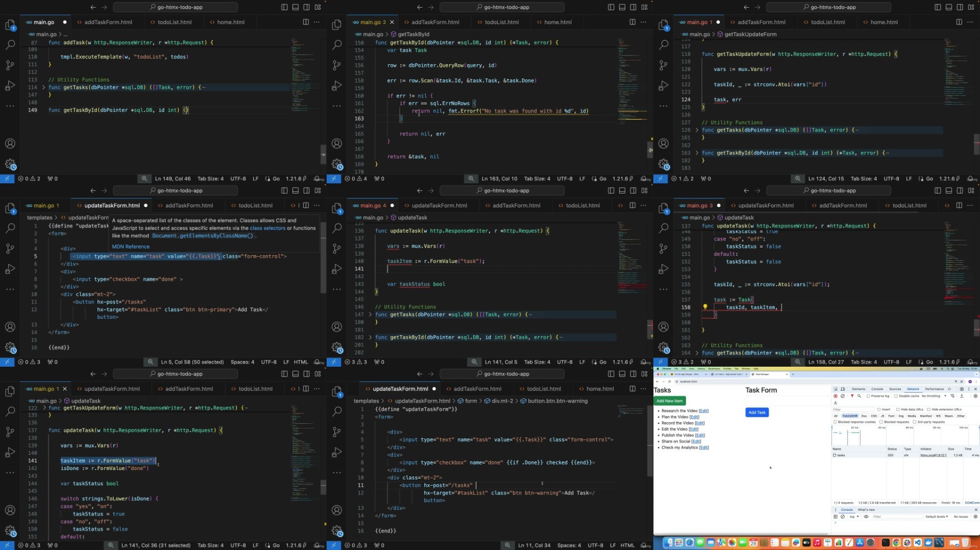Check Hide data URLs
This screenshot has width=980, height=550.
tap(898, 409)
